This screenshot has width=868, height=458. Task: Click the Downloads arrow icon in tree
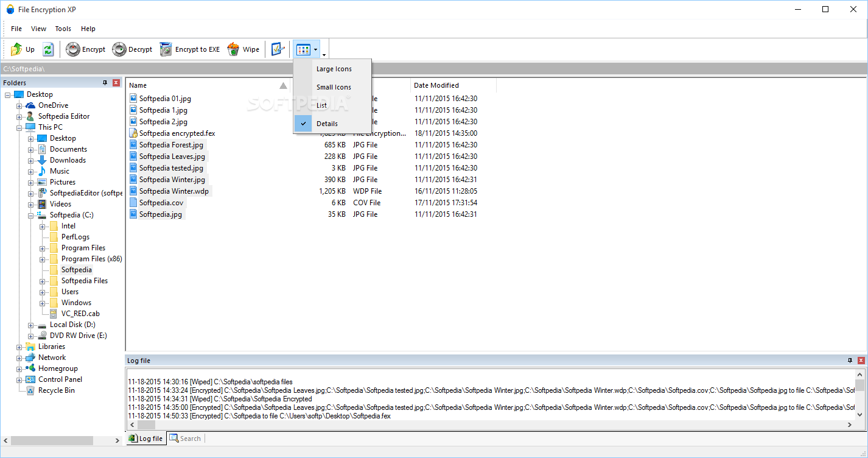tap(42, 160)
